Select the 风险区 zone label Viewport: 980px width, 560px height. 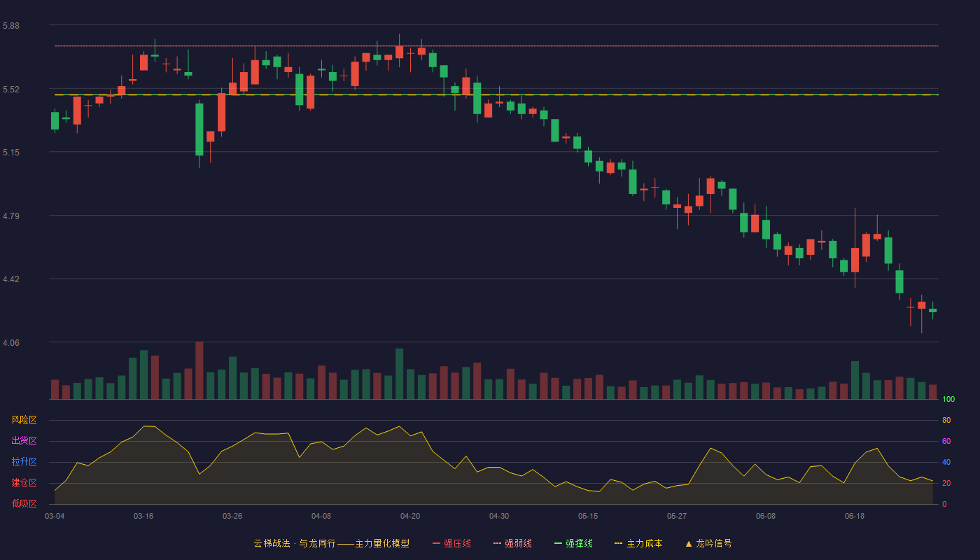pos(24,420)
